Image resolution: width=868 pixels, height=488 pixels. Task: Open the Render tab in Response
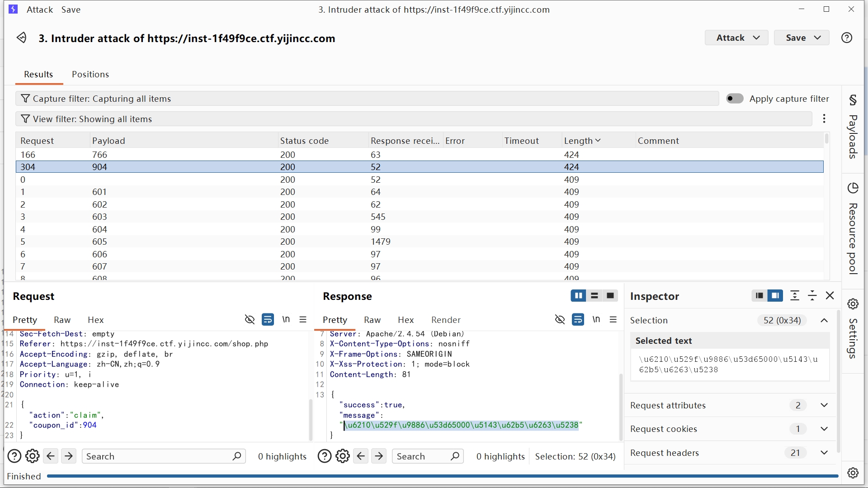(x=445, y=320)
